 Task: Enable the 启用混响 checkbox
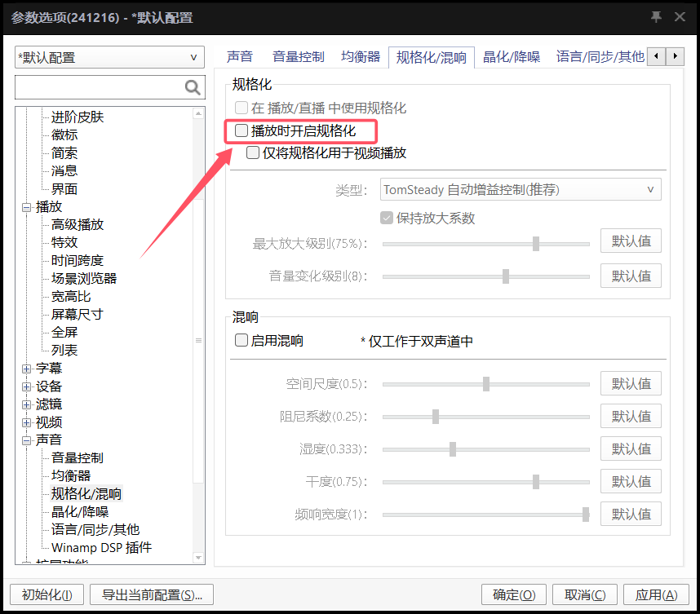[x=241, y=341]
